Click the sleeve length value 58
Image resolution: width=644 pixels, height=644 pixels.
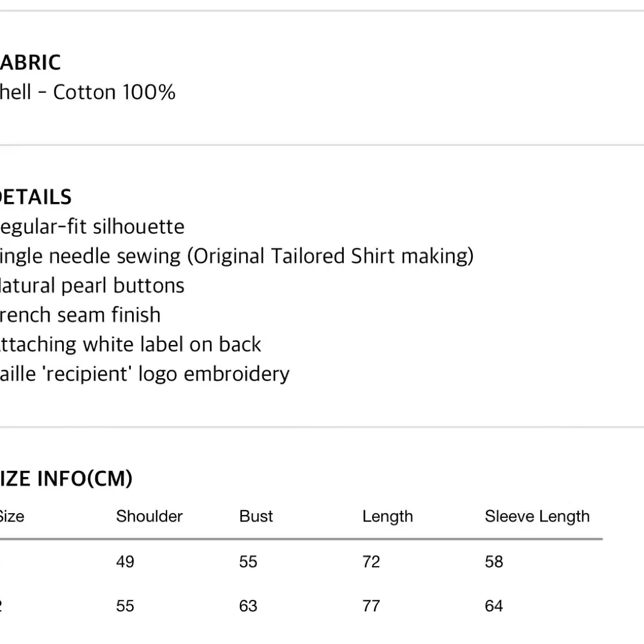[494, 562]
